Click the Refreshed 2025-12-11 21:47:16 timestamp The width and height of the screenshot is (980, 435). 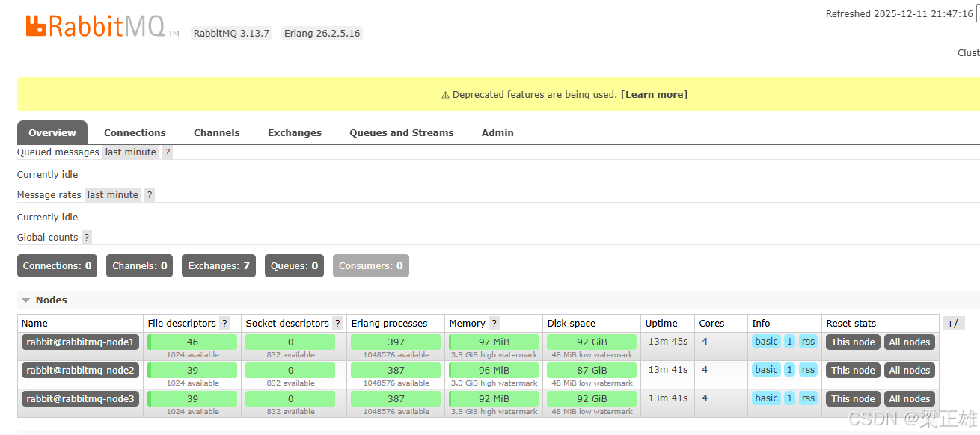pos(899,13)
